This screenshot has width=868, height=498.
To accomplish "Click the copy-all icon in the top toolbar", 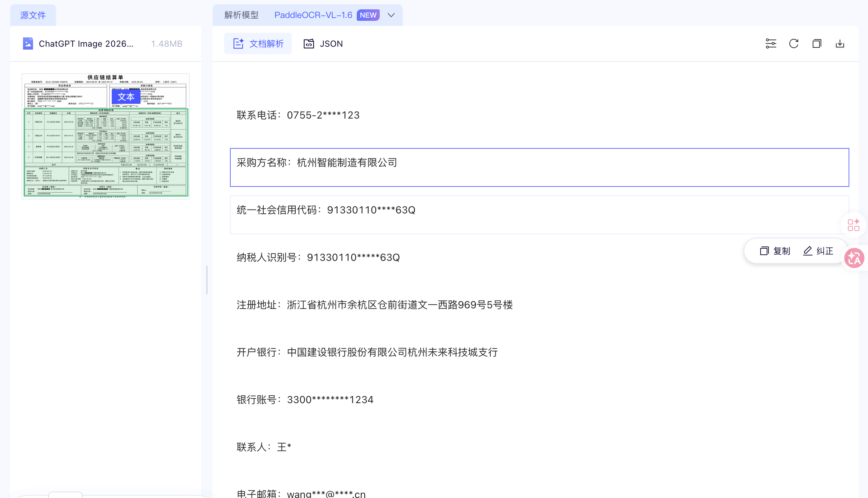I will pos(817,44).
